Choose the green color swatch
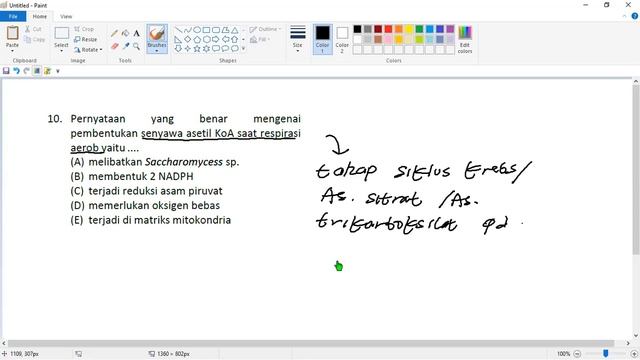The width and height of the screenshot is (640, 360). pyautogui.click(x=419, y=29)
